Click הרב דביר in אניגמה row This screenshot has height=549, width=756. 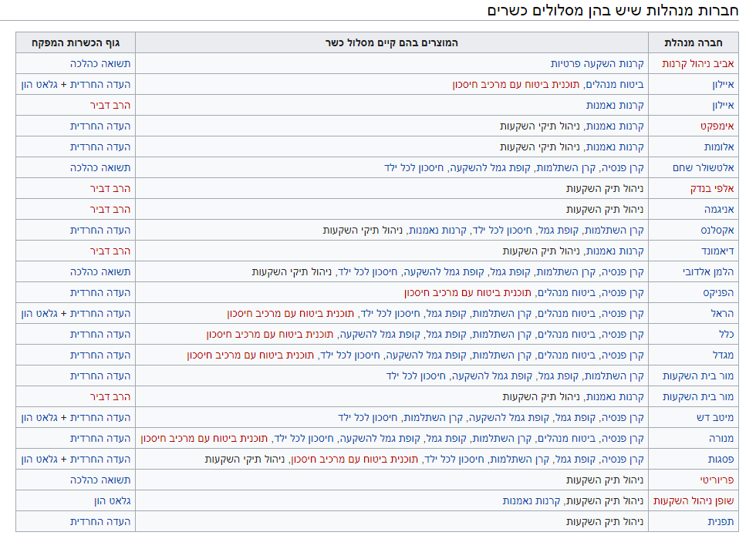110,209
